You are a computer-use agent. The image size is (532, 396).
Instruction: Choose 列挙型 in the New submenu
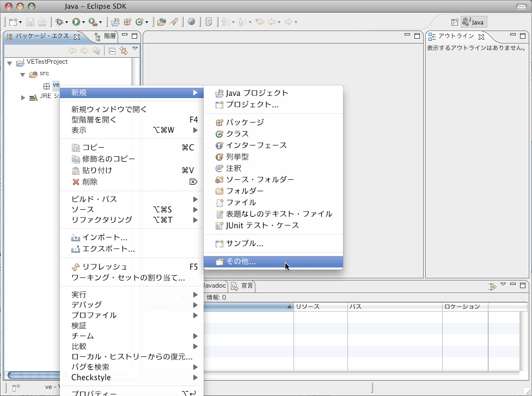[273, 157]
